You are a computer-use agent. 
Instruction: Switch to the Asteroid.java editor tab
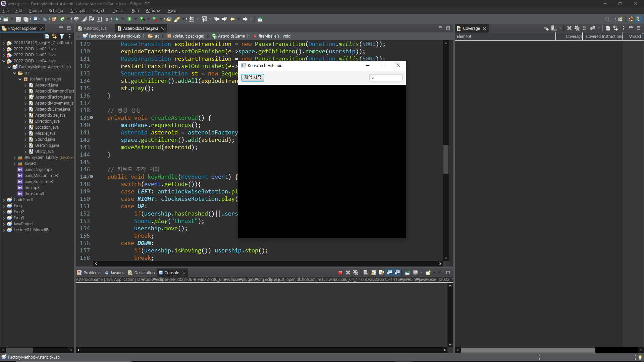point(95,28)
